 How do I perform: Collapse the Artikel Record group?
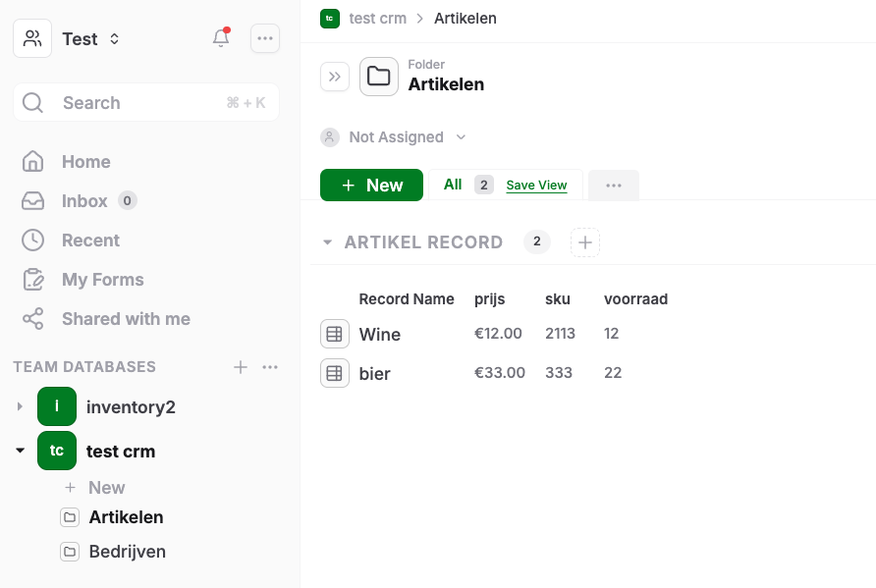[x=327, y=242]
